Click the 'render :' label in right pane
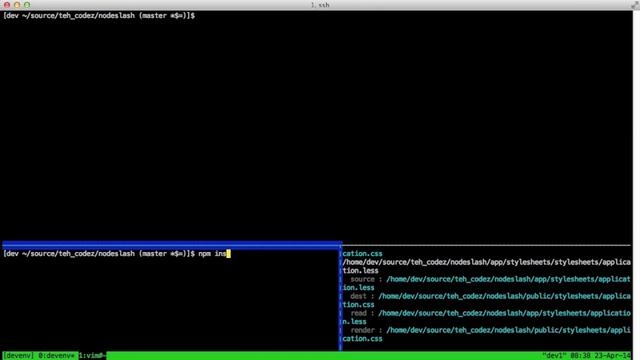The width and height of the screenshot is (640, 360). point(366,330)
